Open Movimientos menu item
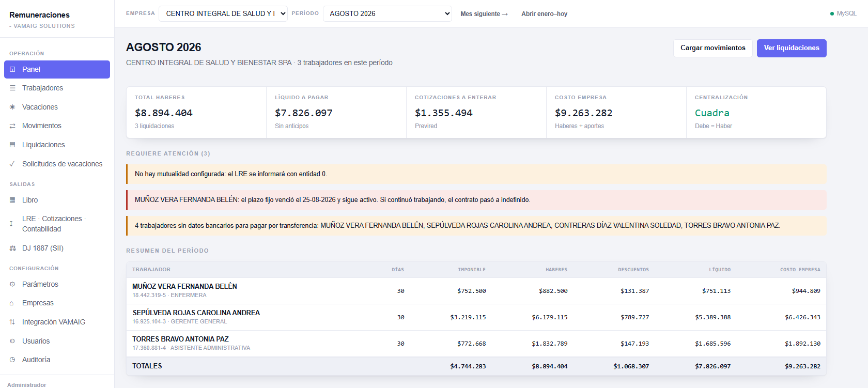 (x=57, y=126)
